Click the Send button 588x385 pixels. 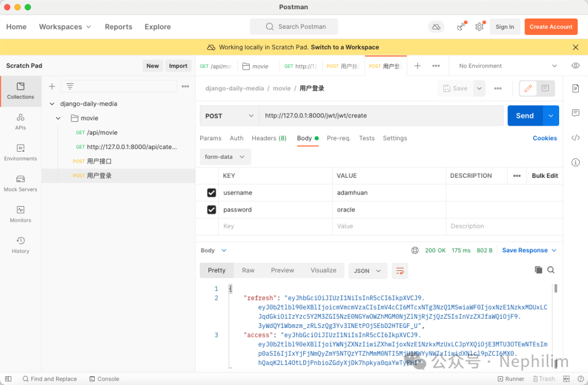tap(525, 116)
